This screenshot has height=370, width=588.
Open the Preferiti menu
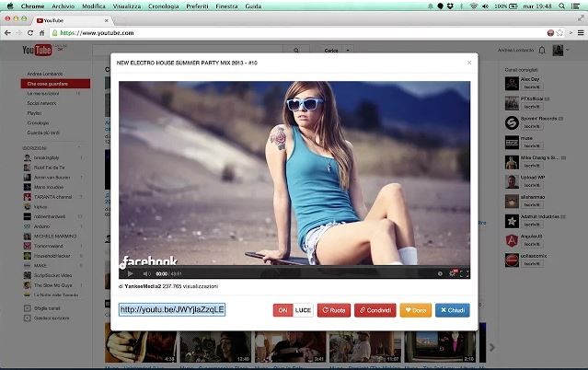pos(197,6)
